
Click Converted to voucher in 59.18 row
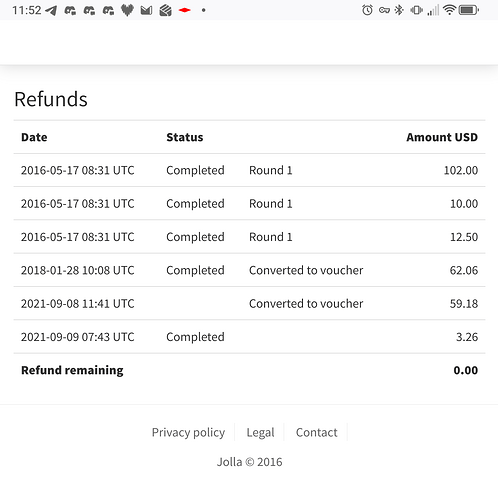point(306,304)
